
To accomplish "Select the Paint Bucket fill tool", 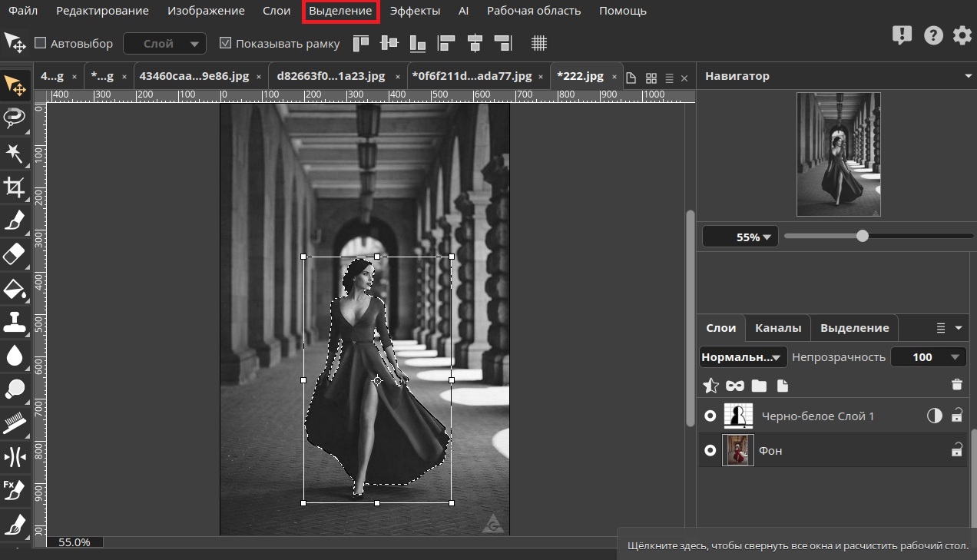I will click(x=15, y=289).
